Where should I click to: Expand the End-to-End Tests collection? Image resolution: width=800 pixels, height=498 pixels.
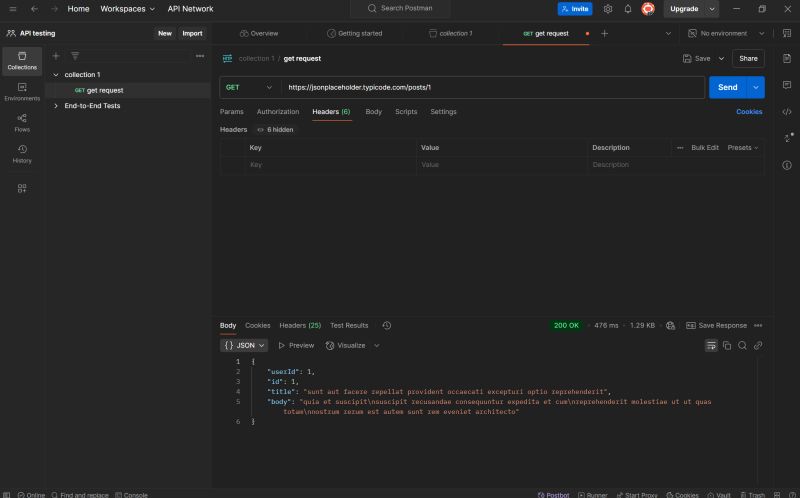coord(56,106)
